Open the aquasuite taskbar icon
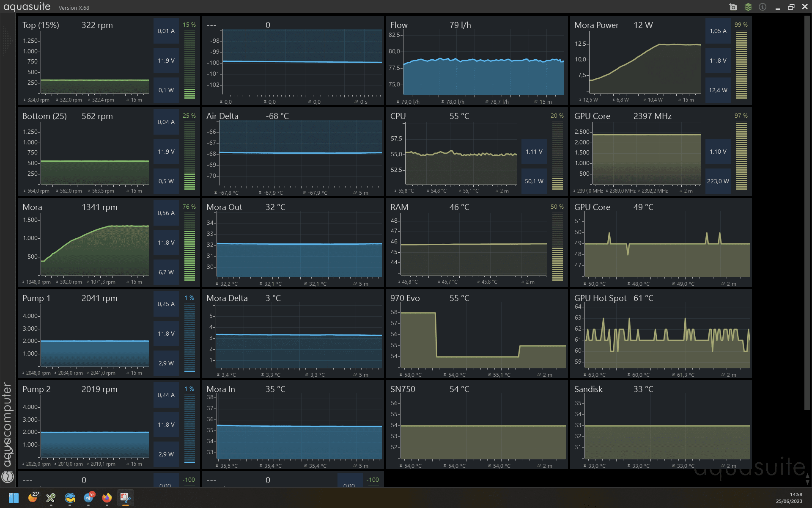Image resolution: width=812 pixels, height=508 pixels. [70, 498]
